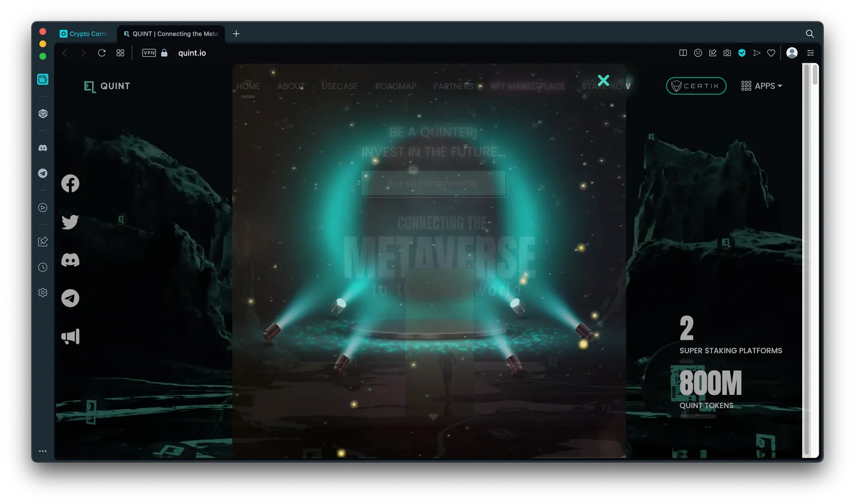Click the down arrow scroll indicator
This screenshot has width=855, height=504.
point(433,417)
